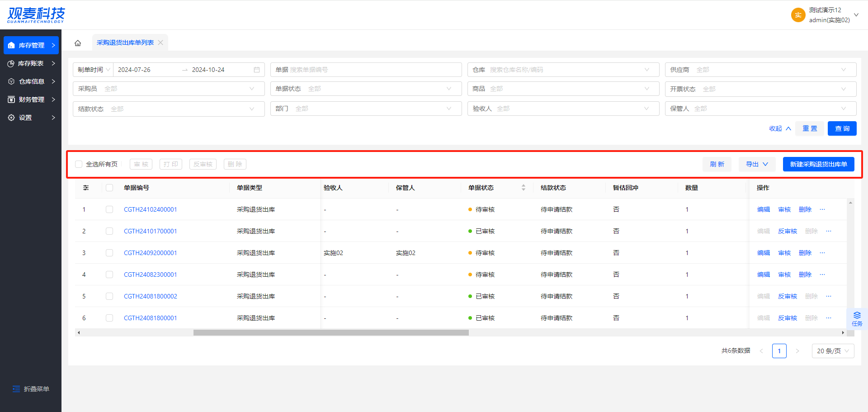Collapse filters with 收起
The width and height of the screenshot is (868, 412).
[780, 128]
